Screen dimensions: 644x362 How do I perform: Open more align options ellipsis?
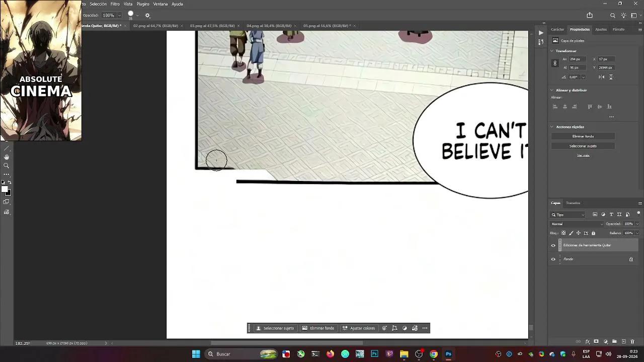point(611,117)
